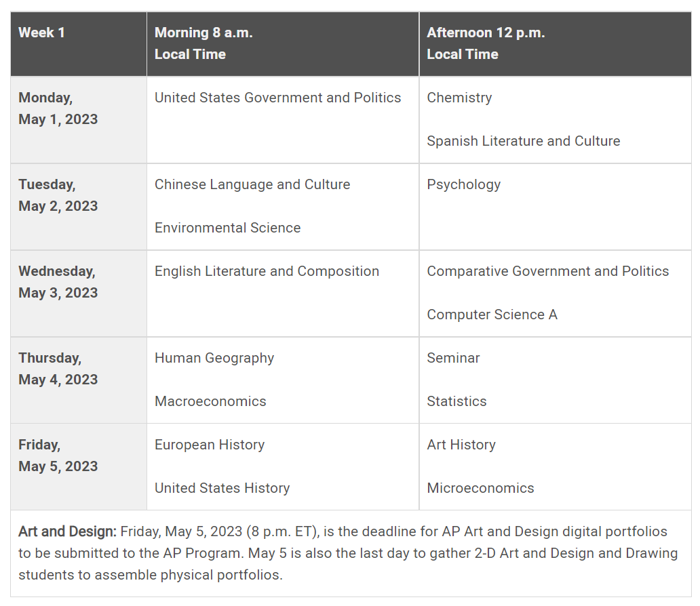Click English Literature and Composition exam

point(267,271)
